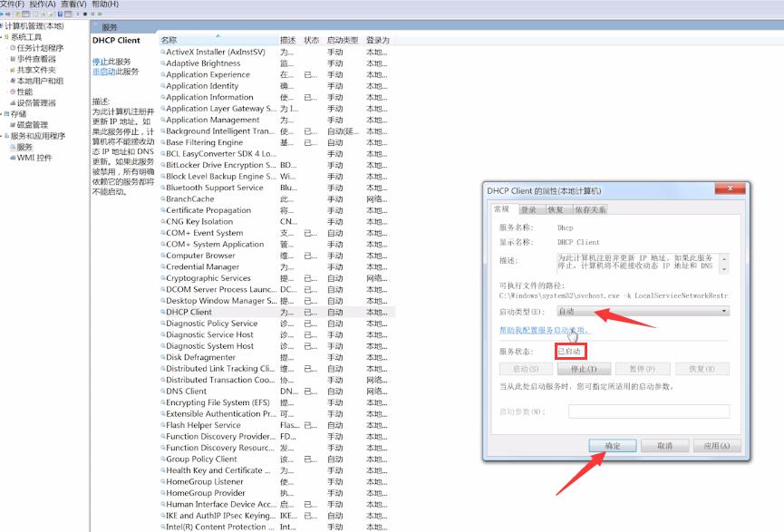Close the DHCP Client properties dialog
This screenshot has width=784, height=532.
(730, 188)
